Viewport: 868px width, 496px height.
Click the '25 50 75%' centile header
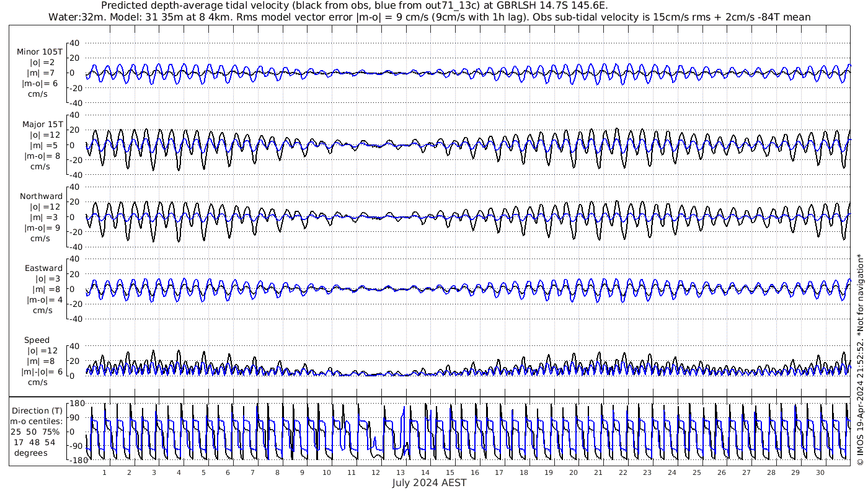pyautogui.click(x=35, y=432)
